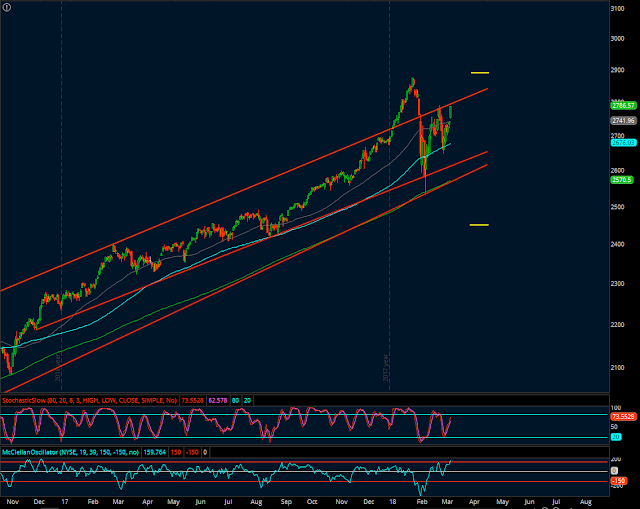Viewport: 640px width, 509px height.
Task: Click the 2200 price axis label
Action: click(617, 325)
